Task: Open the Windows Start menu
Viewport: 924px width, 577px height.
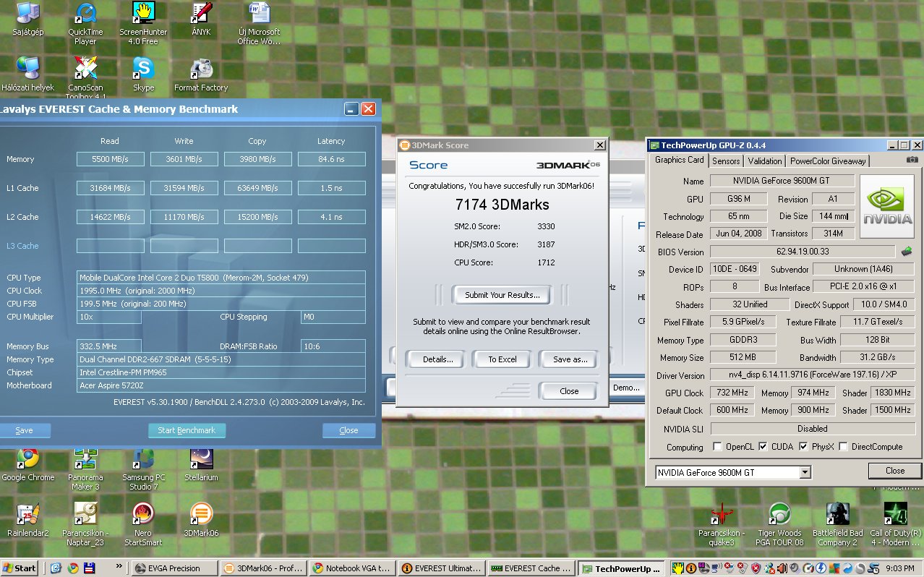Action: pos(20,568)
